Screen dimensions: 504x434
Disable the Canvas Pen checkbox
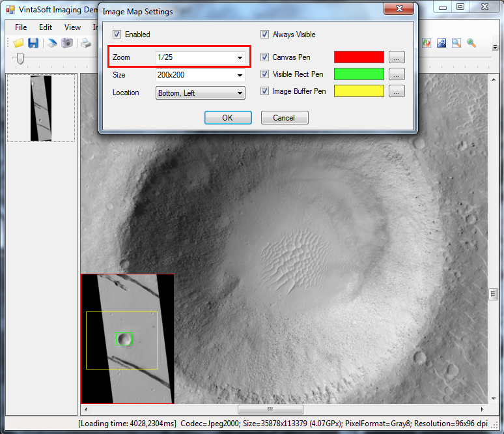[265, 57]
